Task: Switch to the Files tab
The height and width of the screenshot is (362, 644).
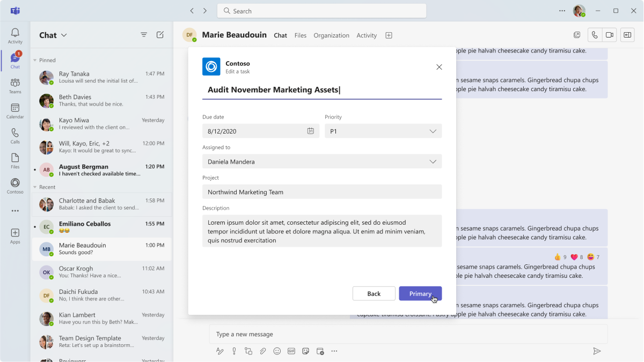Action: (300, 35)
